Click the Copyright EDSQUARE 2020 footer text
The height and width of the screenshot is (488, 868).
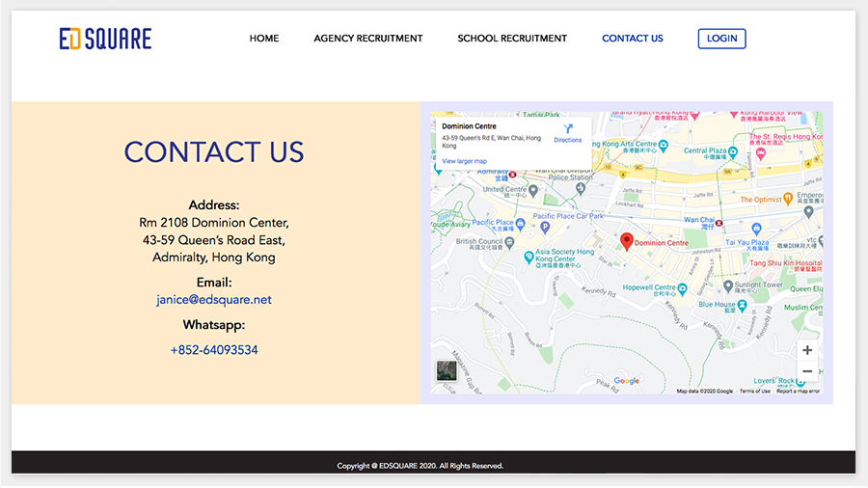click(x=420, y=466)
